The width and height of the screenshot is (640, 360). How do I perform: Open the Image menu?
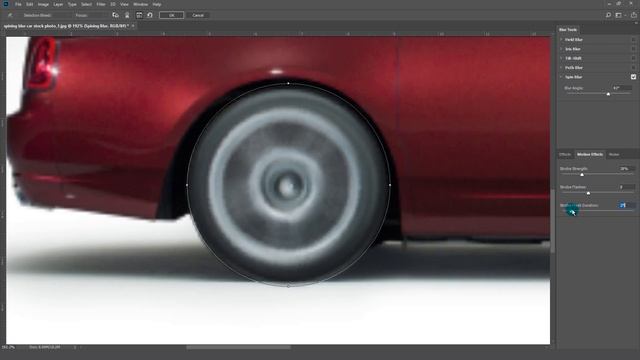pos(43,4)
